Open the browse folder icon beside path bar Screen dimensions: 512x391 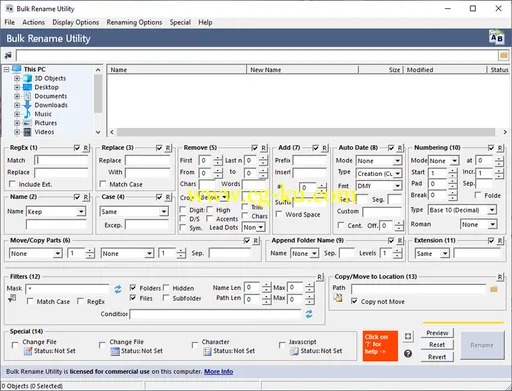[503, 55]
